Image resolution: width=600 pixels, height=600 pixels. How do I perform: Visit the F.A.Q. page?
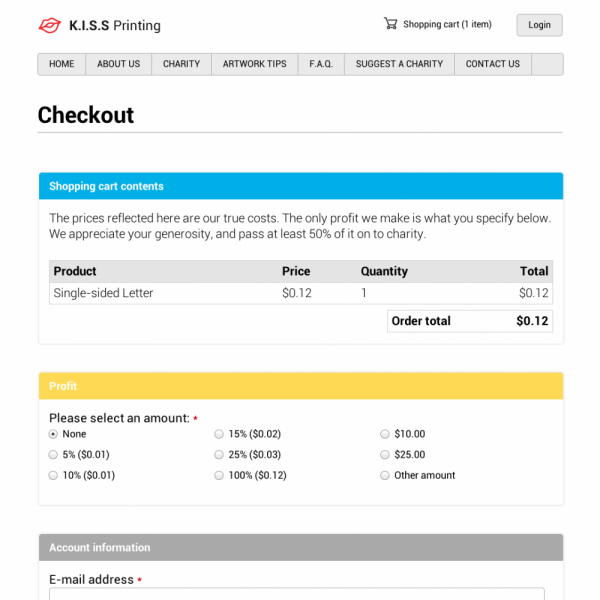(x=321, y=64)
